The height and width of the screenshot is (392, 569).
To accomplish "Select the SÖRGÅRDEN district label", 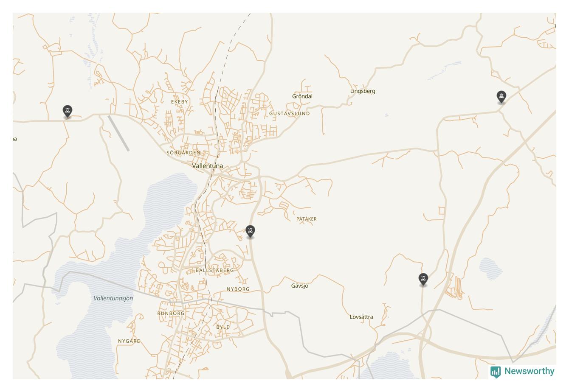I will pos(183,153).
